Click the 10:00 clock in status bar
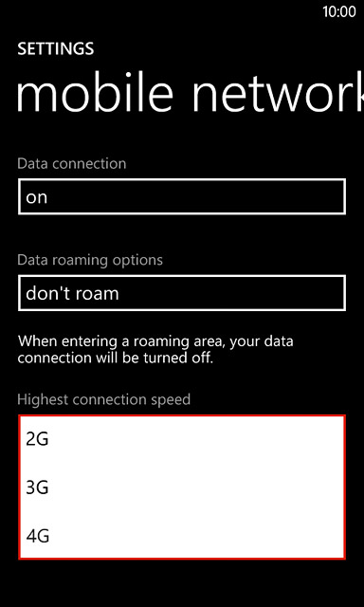This screenshot has width=364, height=607. [339, 11]
